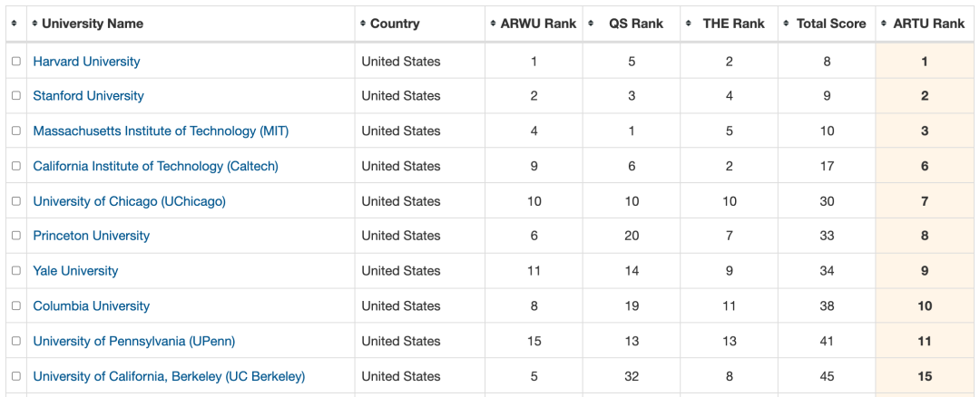Image resolution: width=980 pixels, height=397 pixels.
Task: Check the Harvard University row checkbox
Action: click(16, 61)
